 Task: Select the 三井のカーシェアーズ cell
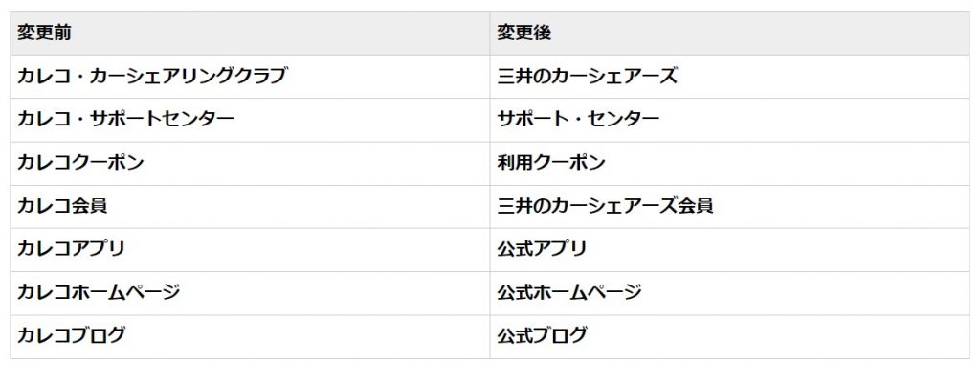(729, 77)
